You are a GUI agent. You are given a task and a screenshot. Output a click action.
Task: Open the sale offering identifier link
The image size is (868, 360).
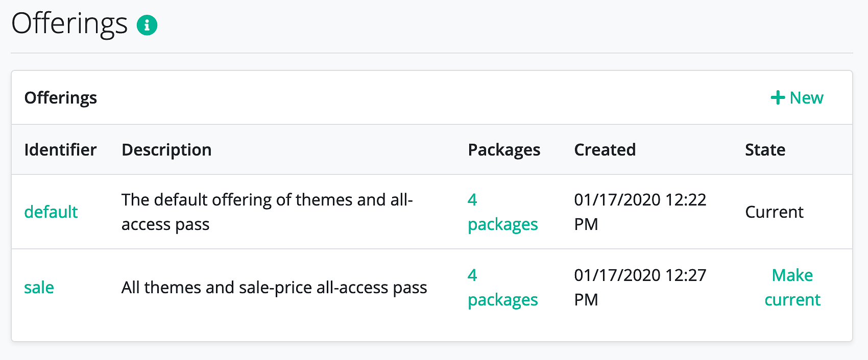click(39, 287)
